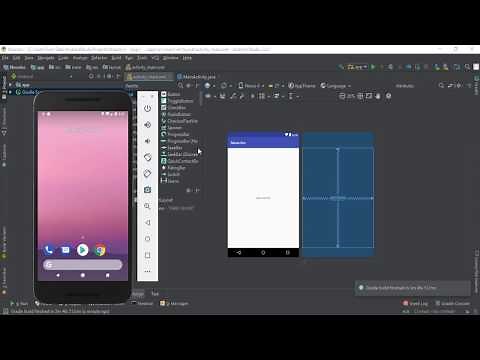Viewport: 480px width, 360px height.
Task: Tap the emulator's on-screen recents navigation button
Action: 107,275
